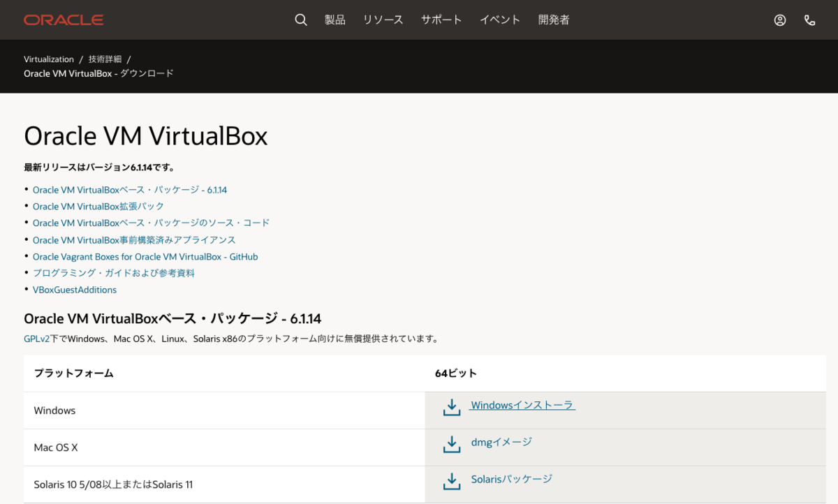Open VBoxGuestAdditions link
838x504 pixels.
[x=75, y=290]
